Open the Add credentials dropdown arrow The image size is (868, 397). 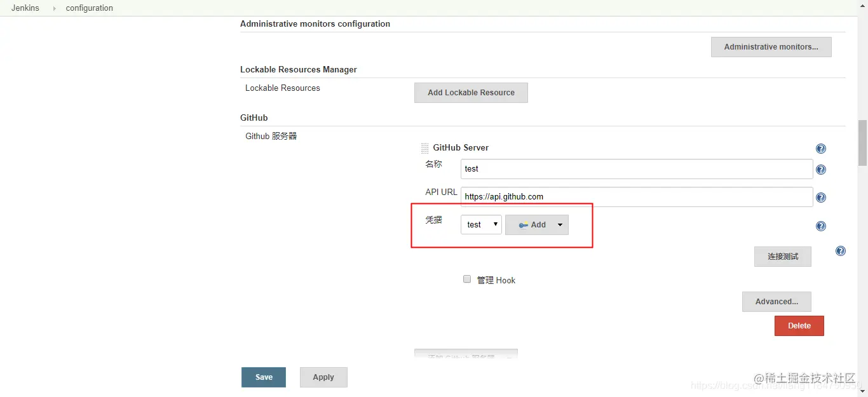560,225
